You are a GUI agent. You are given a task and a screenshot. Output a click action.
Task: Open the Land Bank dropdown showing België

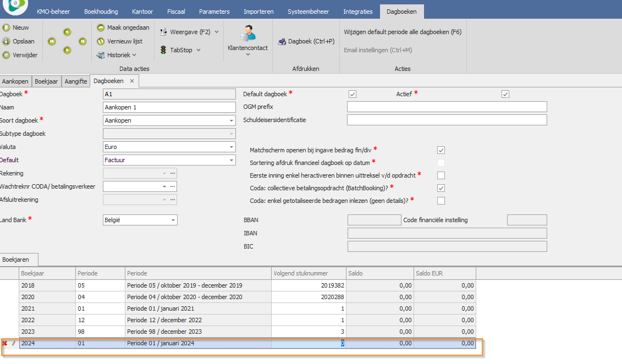pyautogui.click(x=173, y=220)
